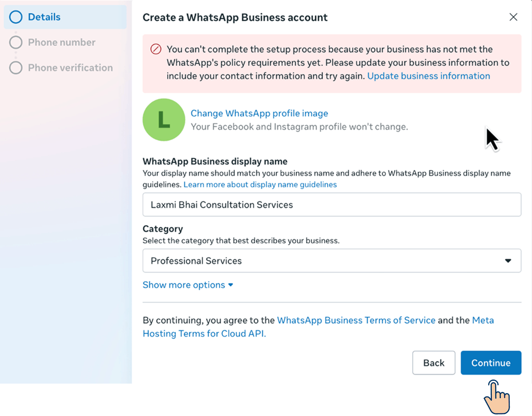Click the Continue button
Image resolution: width=532 pixels, height=416 pixels.
click(491, 363)
